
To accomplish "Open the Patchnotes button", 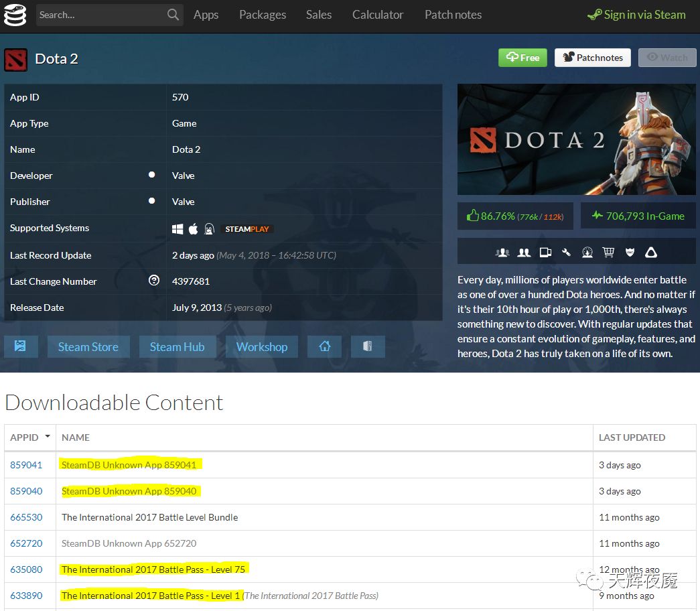I will point(593,58).
